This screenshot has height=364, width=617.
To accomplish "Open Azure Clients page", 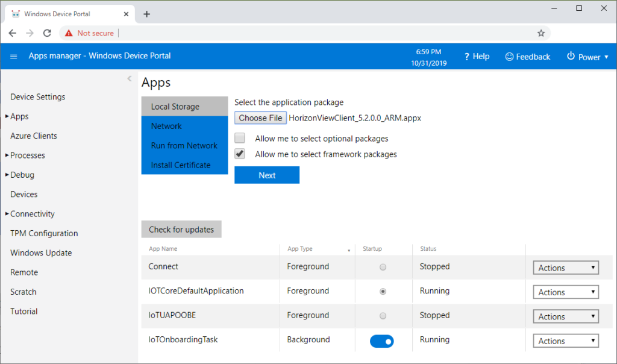I will point(34,136).
